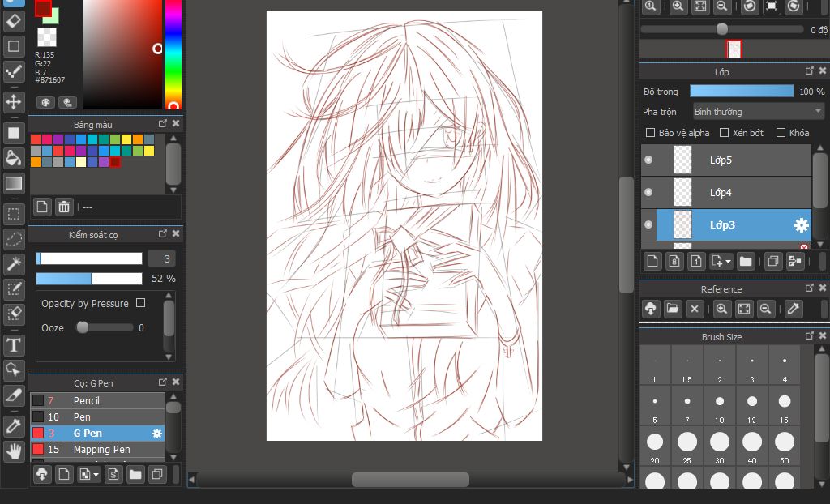830x504 pixels.
Task: Select the Select Eraser tool
Action: coord(14,314)
